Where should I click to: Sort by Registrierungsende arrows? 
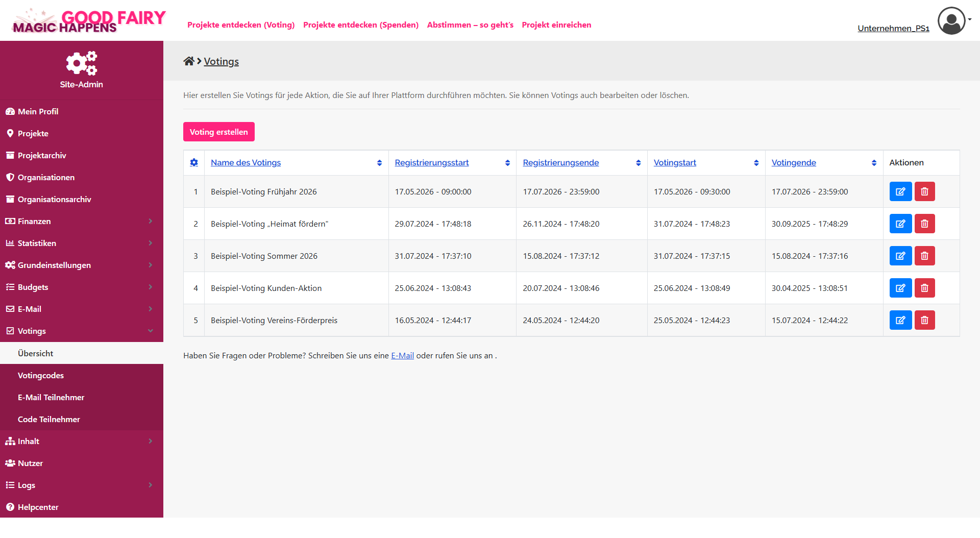point(639,163)
